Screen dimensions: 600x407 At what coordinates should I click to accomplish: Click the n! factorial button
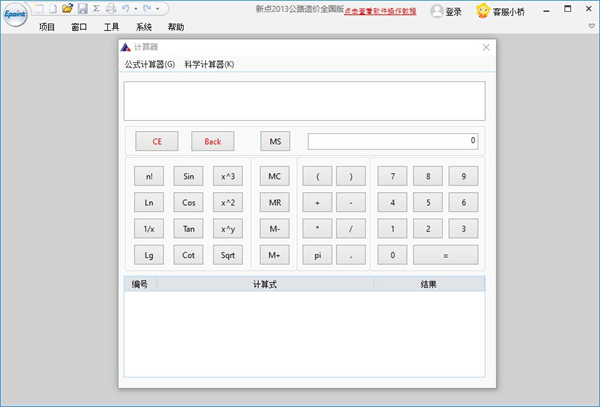(x=149, y=176)
